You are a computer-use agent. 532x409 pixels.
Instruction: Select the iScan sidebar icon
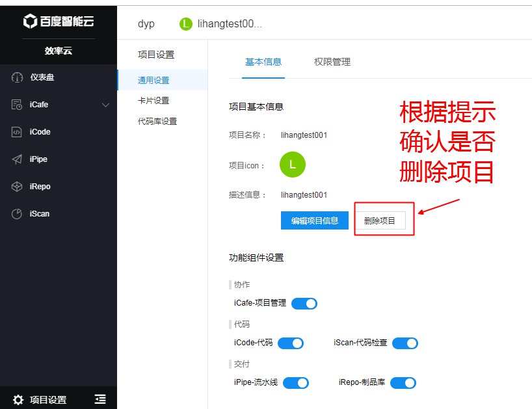point(17,214)
